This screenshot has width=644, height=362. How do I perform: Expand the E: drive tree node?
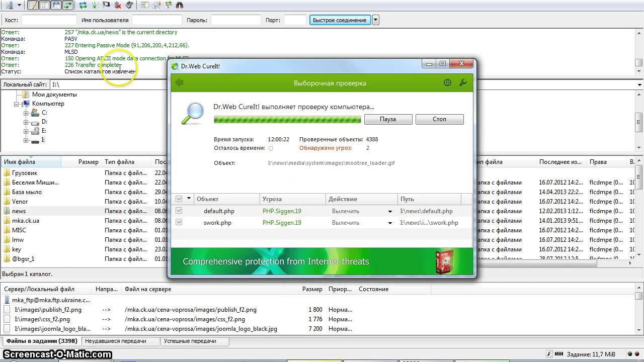pyautogui.click(x=26, y=131)
